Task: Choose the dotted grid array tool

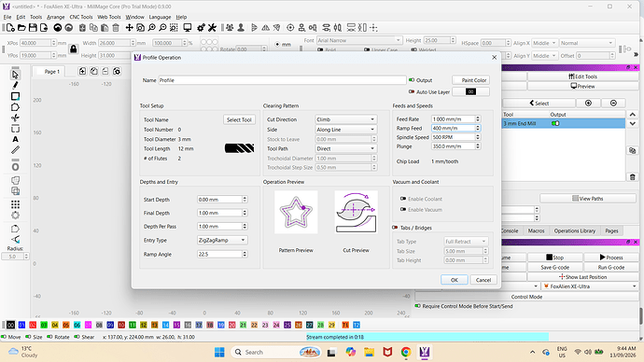Action: [15, 204]
